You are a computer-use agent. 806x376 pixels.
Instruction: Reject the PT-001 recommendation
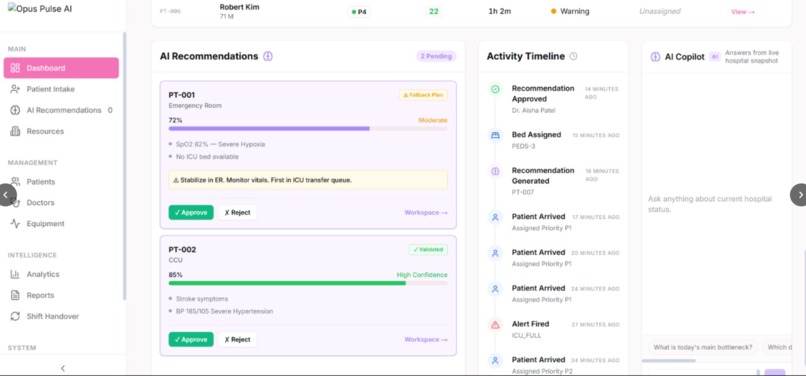pyautogui.click(x=237, y=212)
